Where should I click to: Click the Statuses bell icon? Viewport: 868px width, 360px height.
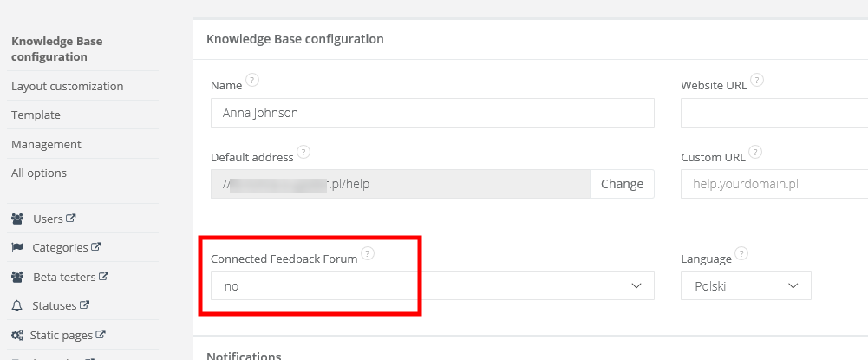coord(17,305)
